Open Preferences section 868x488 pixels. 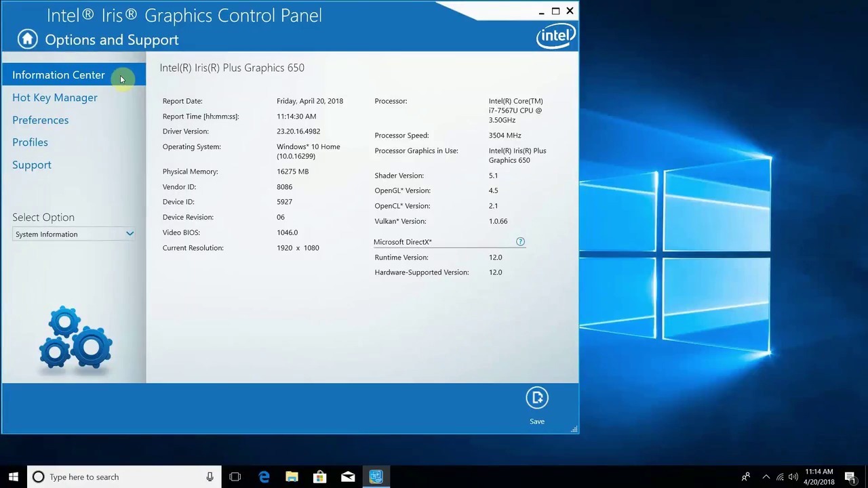40,120
